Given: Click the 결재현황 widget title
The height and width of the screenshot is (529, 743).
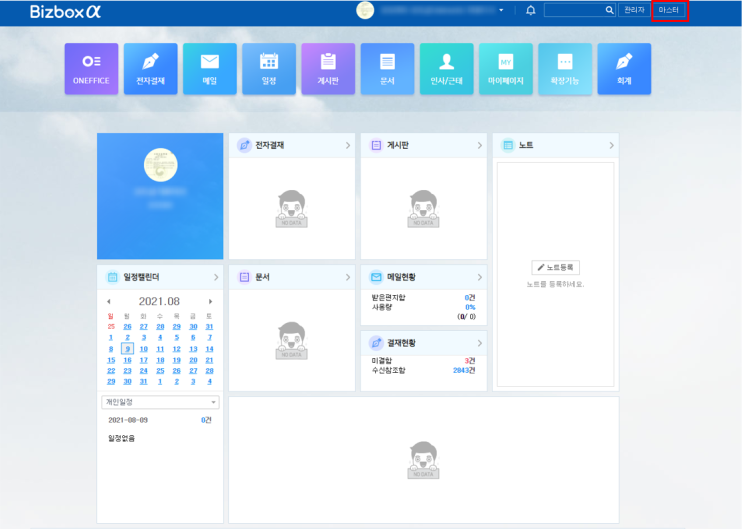Looking at the screenshot, I should 401,343.
